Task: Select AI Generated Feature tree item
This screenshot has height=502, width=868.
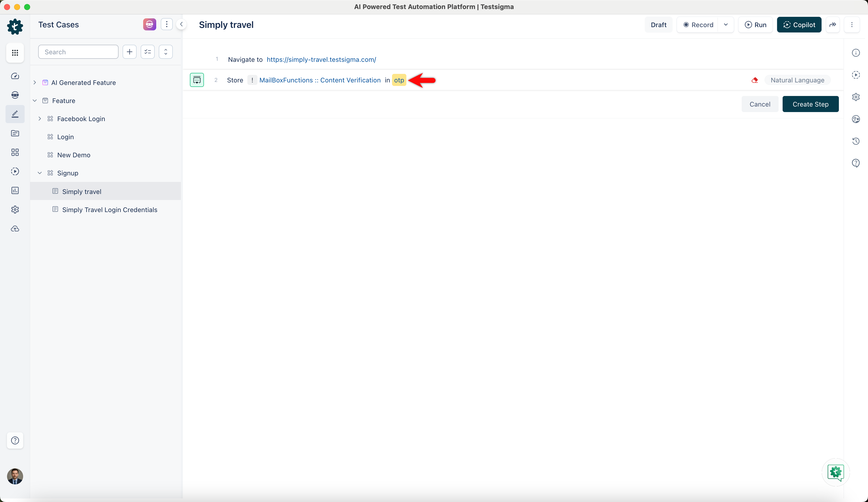Action: [83, 83]
